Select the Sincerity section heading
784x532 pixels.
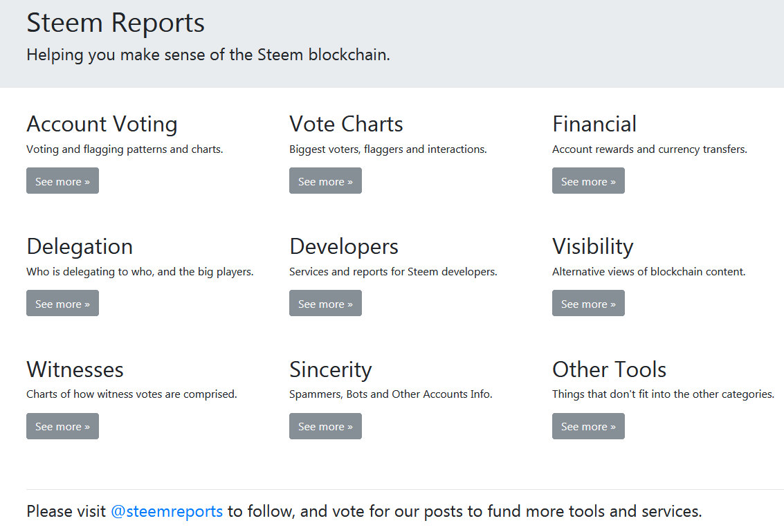pyautogui.click(x=330, y=369)
